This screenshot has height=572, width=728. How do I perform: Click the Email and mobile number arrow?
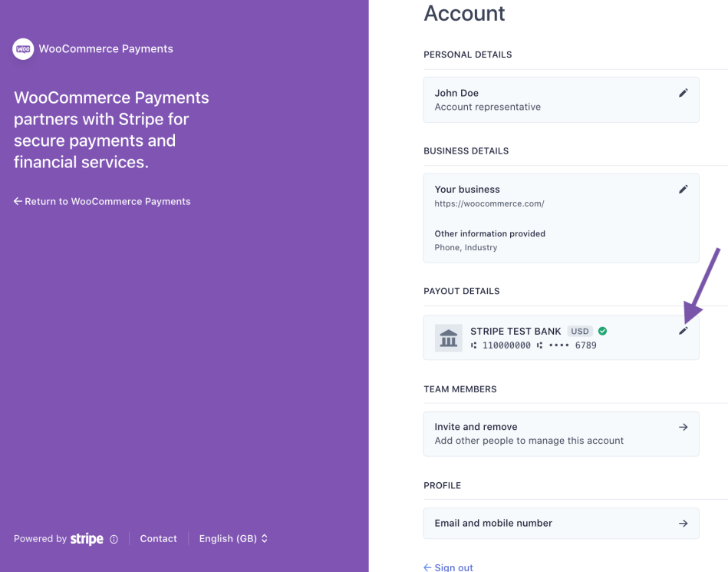point(683,523)
